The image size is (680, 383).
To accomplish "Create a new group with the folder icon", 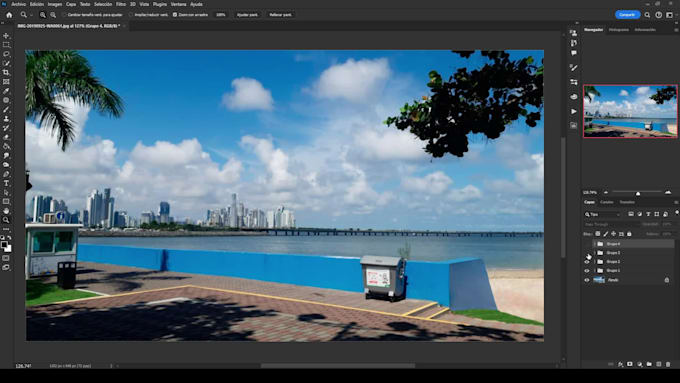I will (x=649, y=364).
